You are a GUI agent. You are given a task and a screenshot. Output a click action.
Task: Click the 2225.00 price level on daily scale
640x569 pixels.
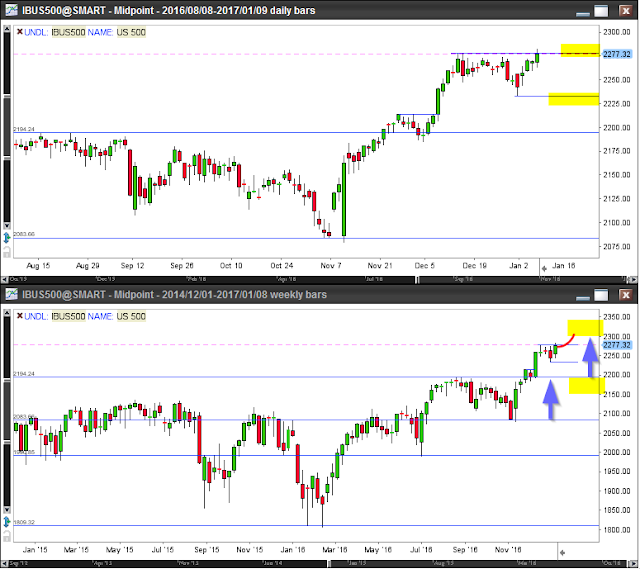[616, 104]
